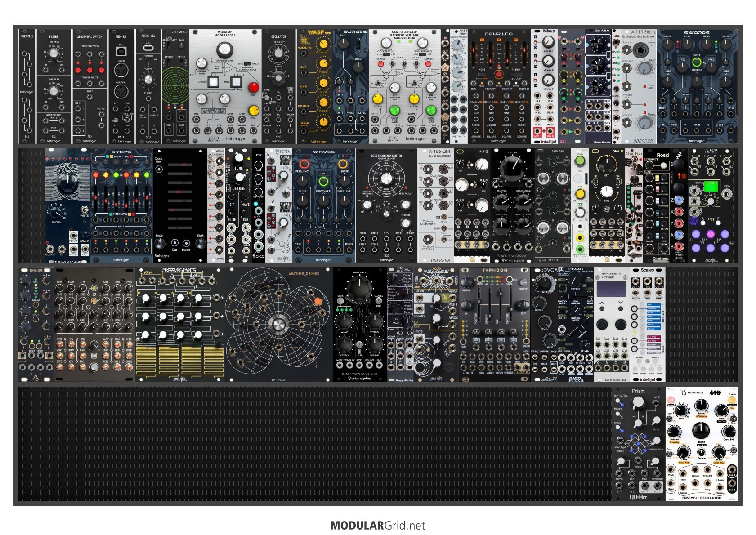Hit the red IN B button on Modamp
This screenshot has width=756, height=535.
click(254, 87)
